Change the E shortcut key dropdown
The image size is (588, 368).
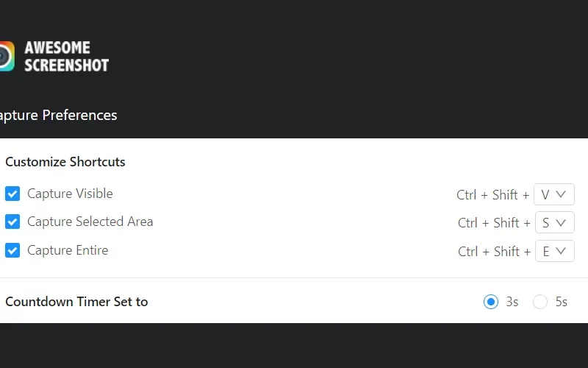click(555, 251)
